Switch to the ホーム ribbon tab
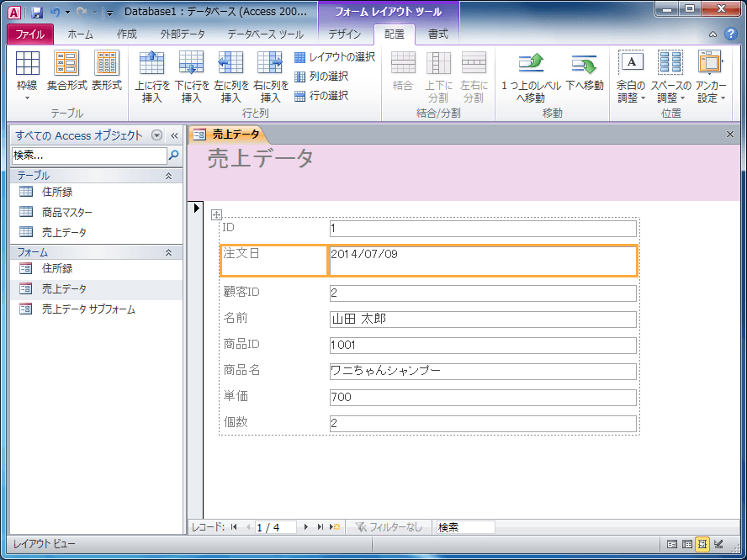Image resolution: width=747 pixels, height=560 pixels. coord(80,34)
